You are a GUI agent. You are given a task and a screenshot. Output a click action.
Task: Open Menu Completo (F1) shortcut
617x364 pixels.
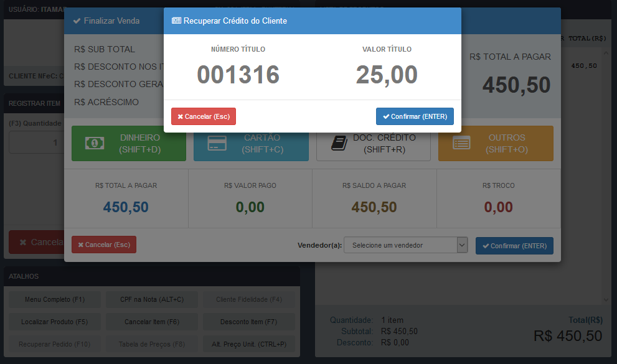pos(55,299)
